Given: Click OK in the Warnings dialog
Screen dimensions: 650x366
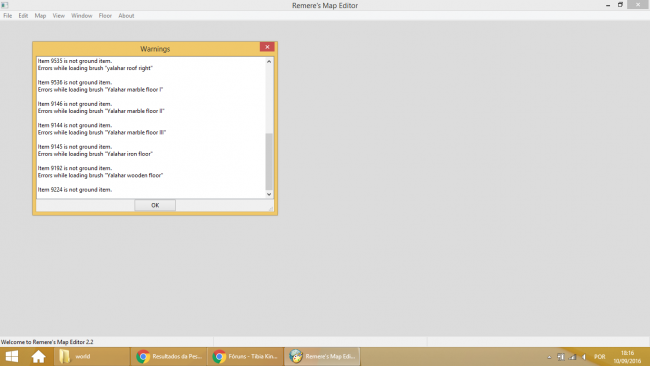Looking at the screenshot, I should point(155,205).
